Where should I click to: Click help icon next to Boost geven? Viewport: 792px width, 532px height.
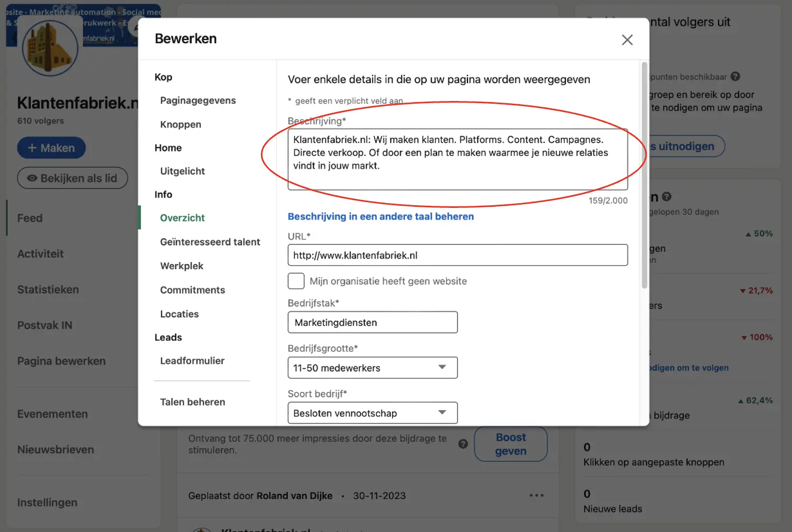[x=463, y=444]
